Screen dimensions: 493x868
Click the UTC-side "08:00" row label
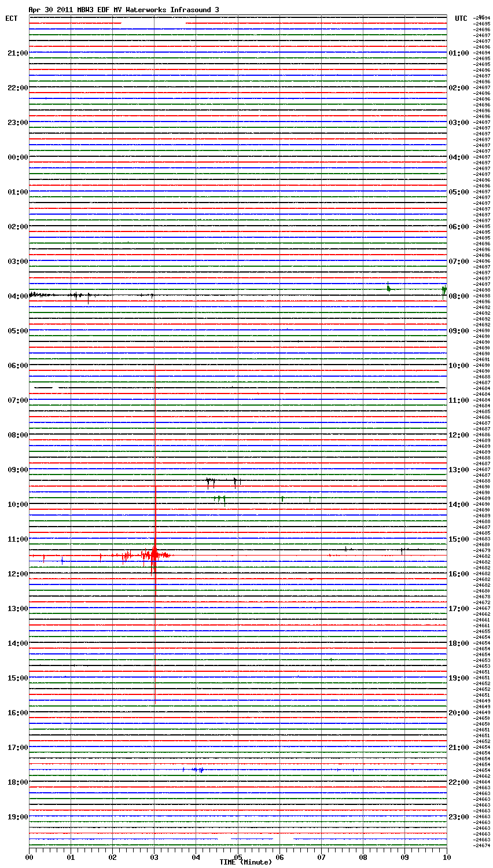click(459, 296)
